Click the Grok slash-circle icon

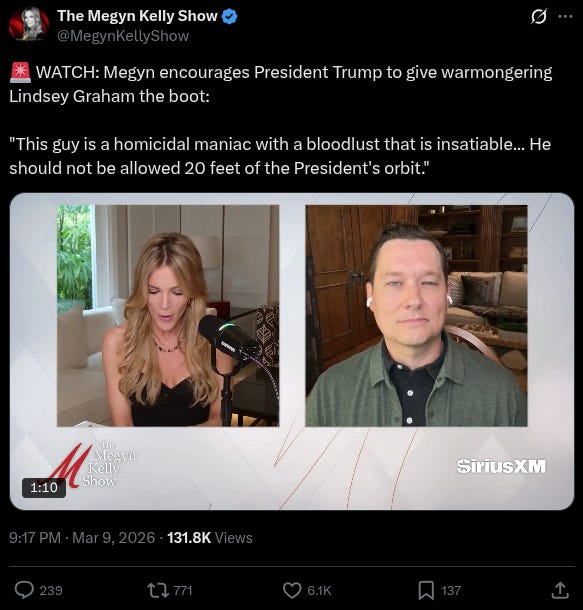tap(539, 16)
